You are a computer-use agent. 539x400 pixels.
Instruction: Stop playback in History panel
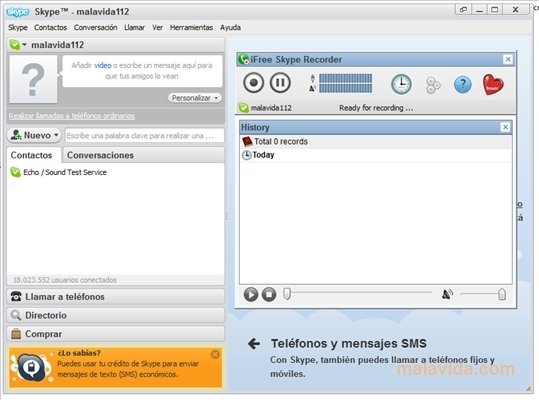(x=269, y=295)
